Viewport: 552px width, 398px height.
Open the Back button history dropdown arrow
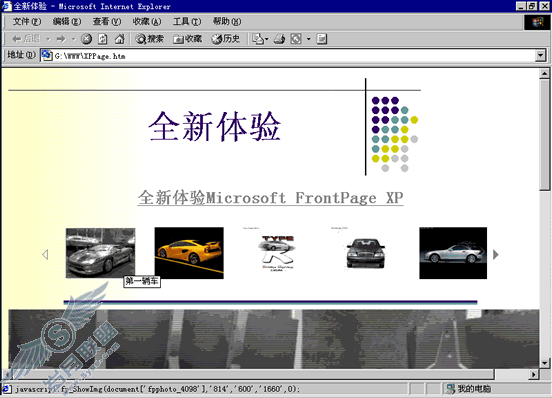(x=48, y=39)
